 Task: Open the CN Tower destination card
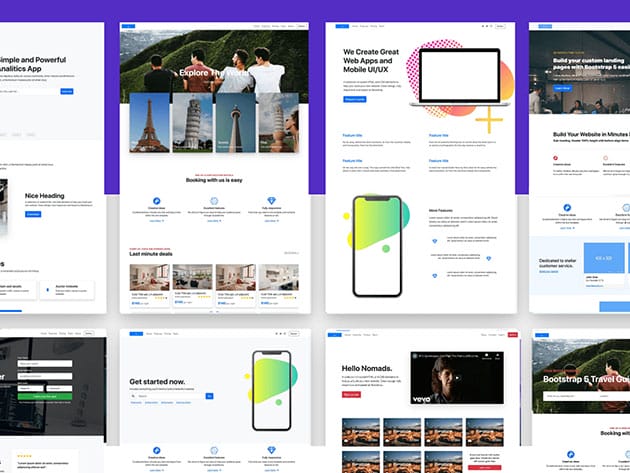[236, 123]
